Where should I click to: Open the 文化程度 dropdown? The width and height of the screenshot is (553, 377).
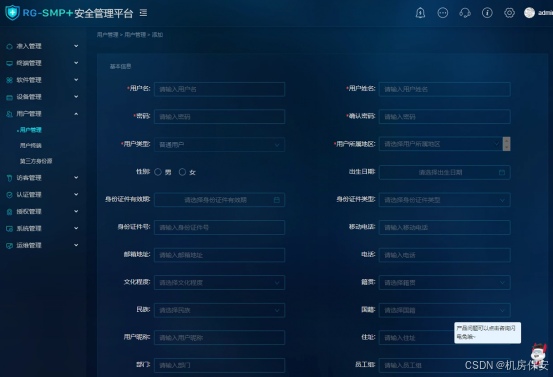click(219, 282)
